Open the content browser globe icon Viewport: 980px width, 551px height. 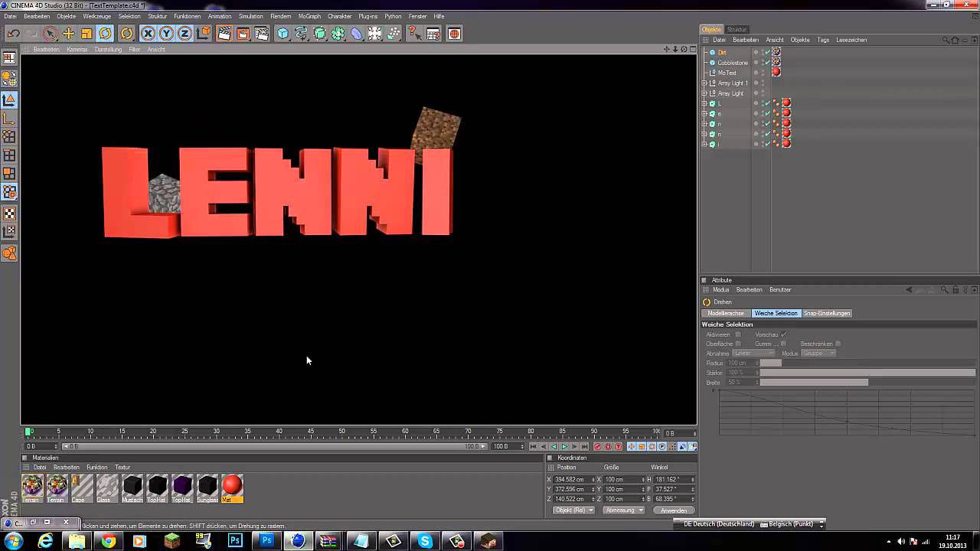point(454,34)
